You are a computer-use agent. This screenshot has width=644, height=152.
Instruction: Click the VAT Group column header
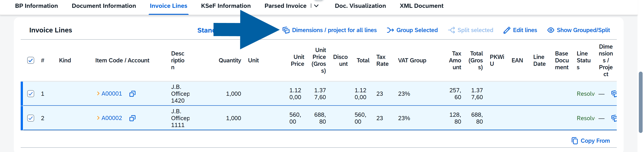click(x=412, y=60)
